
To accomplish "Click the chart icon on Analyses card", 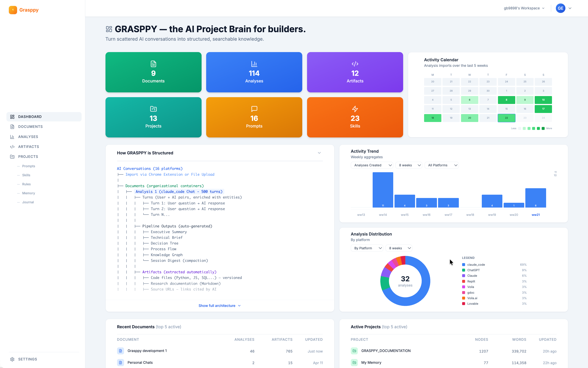I will 254,64.
